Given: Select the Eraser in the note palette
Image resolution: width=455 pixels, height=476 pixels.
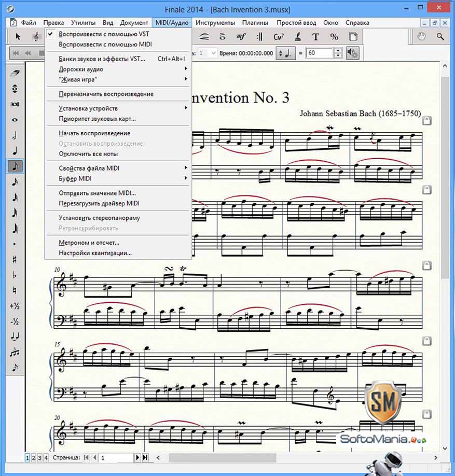Looking at the screenshot, I should 15,73.
